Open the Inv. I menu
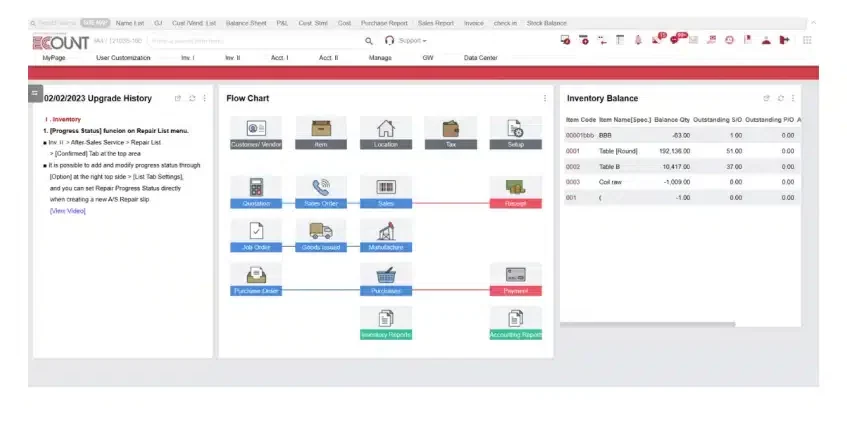This screenshot has height=432, width=847. click(x=188, y=58)
